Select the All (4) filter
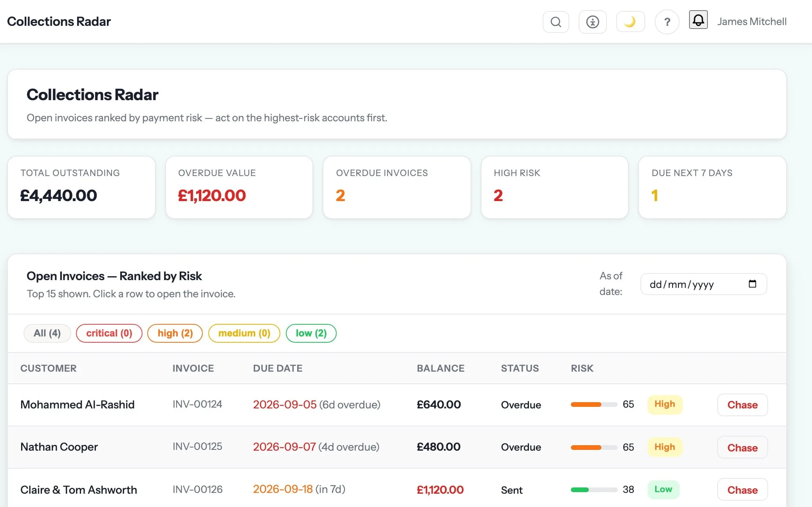This screenshot has height=507, width=812. (x=47, y=333)
